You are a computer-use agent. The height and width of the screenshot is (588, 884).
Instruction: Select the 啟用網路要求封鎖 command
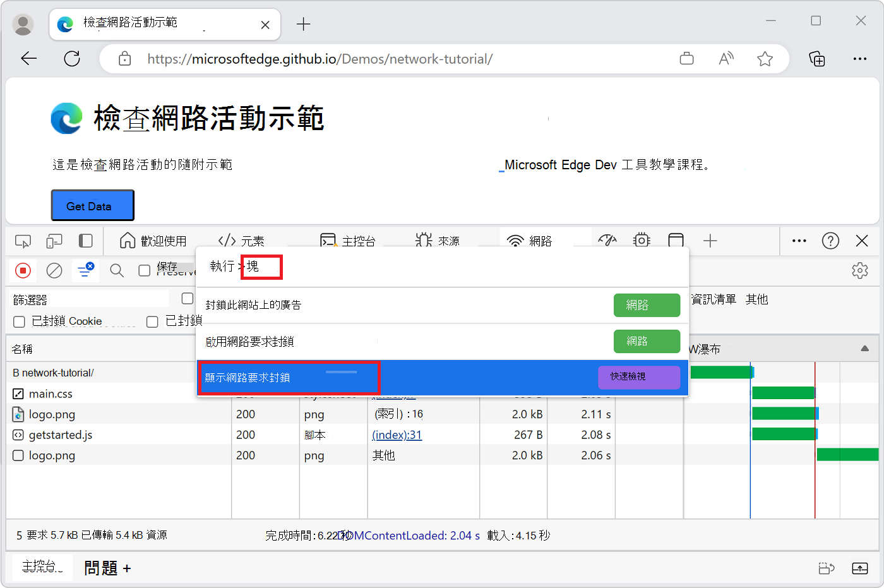pos(442,341)
